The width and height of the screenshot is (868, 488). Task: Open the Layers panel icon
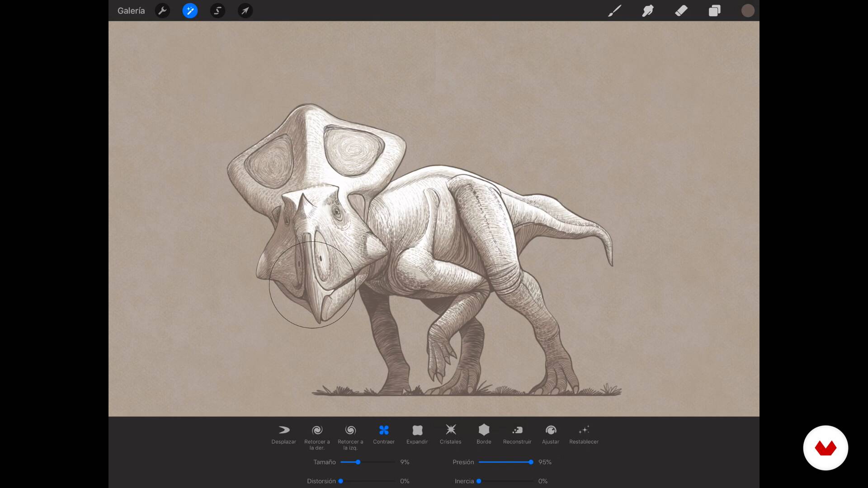pyautogui.click(x=714, y=11)
